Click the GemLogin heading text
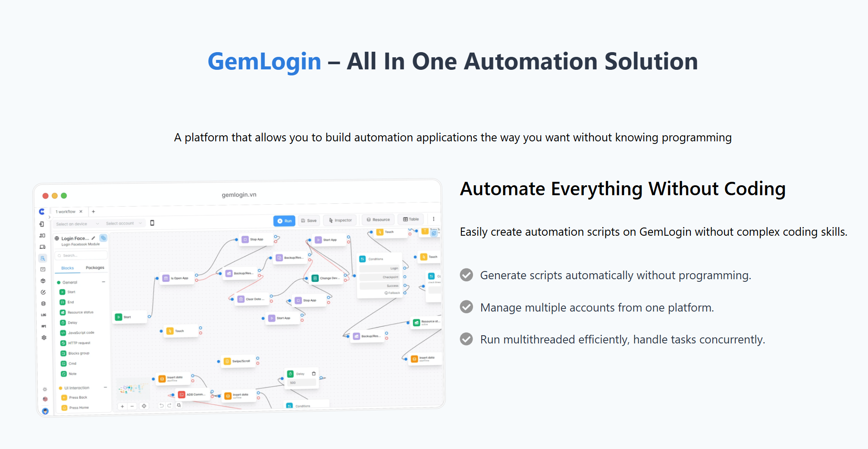 [264, 62]
